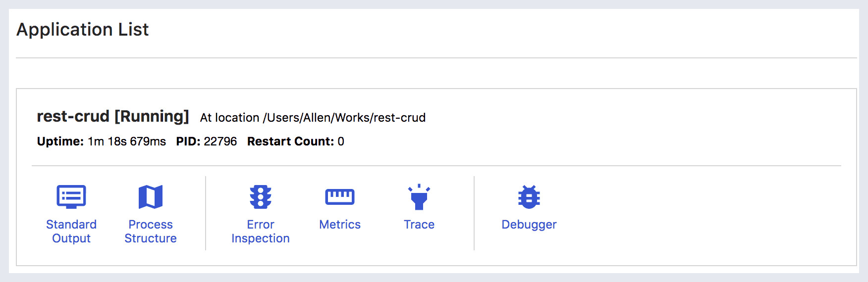Open the Error Inspection text link
Viewport: 868px width, 282px height.
(x=261, y=231)
